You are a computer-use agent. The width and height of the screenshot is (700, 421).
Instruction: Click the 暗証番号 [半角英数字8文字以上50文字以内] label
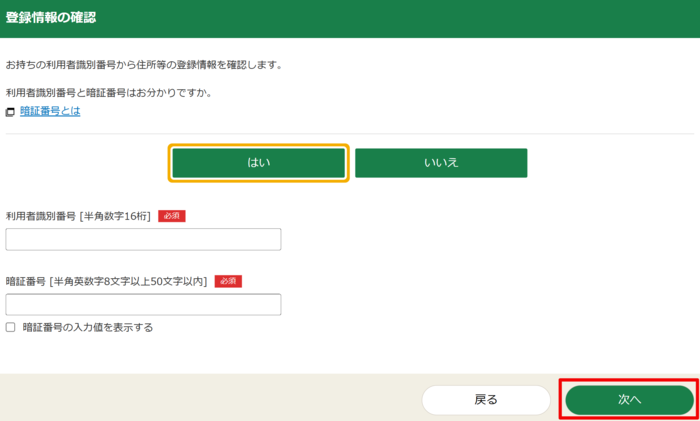pos(107,282)
